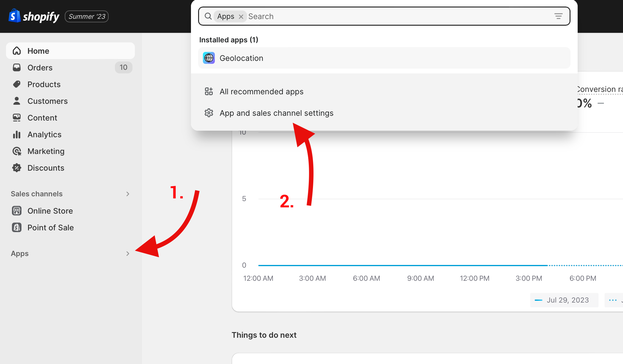Screen dimensions: 623x364
Task: Click the Point of Sale bag icon
Action: click(17, 227)
